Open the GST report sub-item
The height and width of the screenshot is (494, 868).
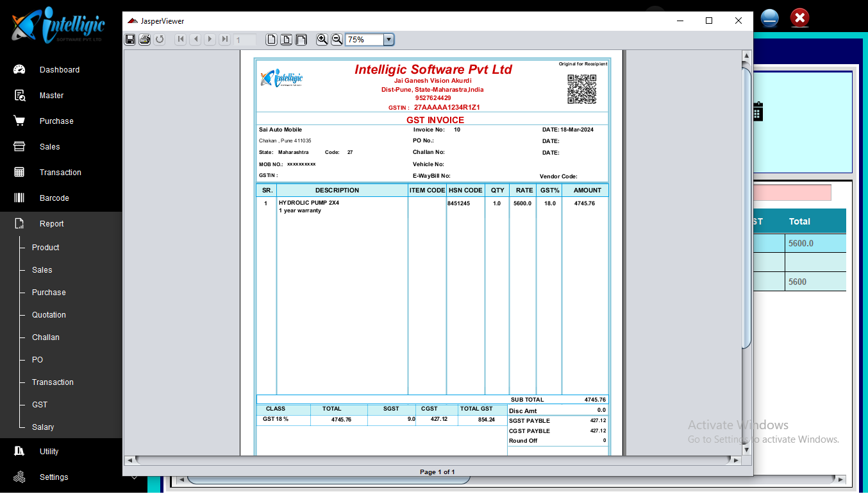(40, 405)
